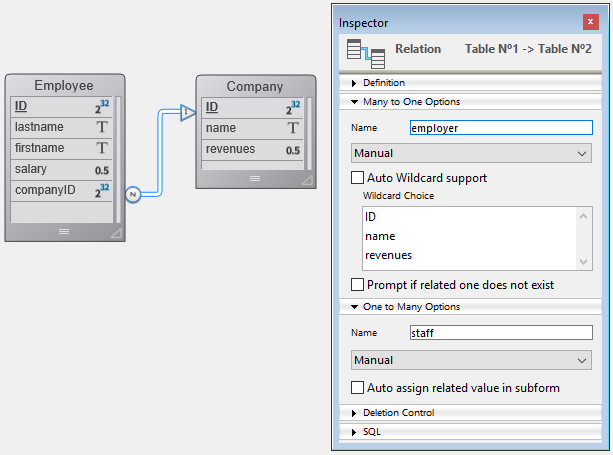This screenshot has height=455, width=613.
Task: Select the Company table title bar
Action: coord(254,86)
